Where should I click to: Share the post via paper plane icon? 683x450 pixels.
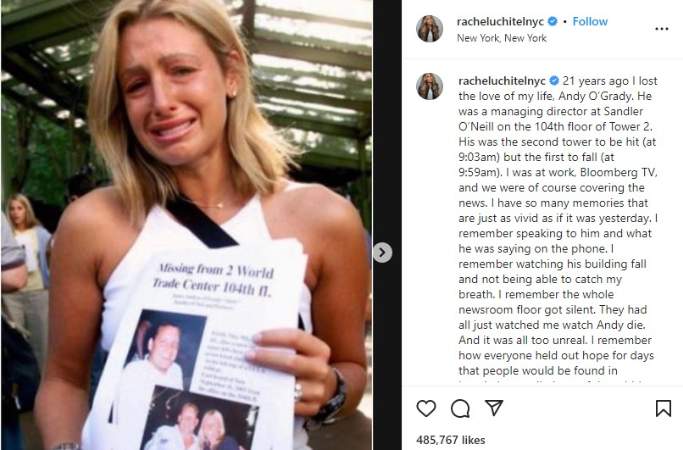point(494,408)
